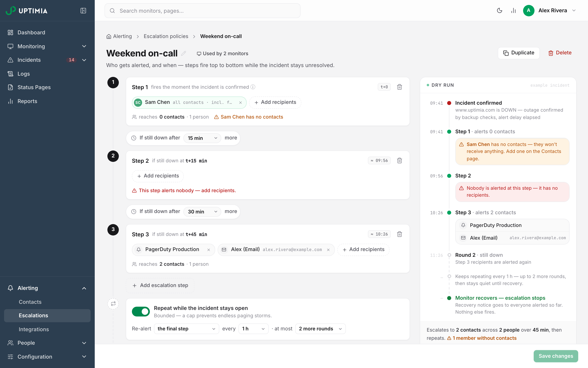The height and width of the screenshot is (368, 588).
Task: Delete Step 3 trash icon
Action: click(399, 234)
